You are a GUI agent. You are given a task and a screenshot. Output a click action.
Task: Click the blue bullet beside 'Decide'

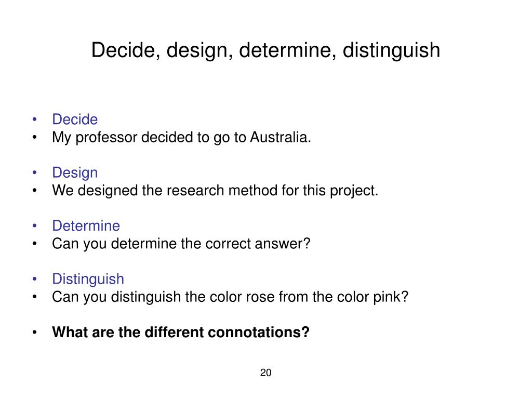coord(34,119)
